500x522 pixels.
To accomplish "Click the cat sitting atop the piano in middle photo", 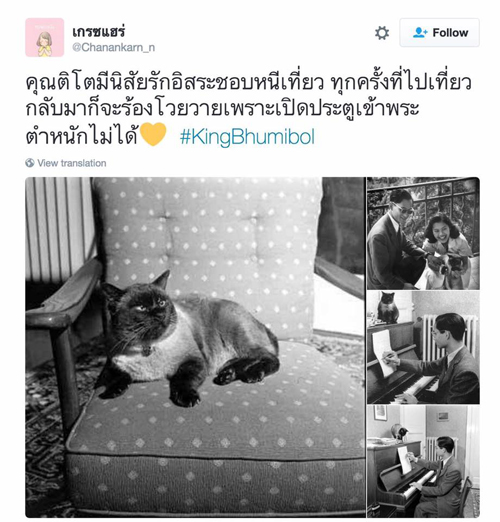I will [x=388, y=307].
